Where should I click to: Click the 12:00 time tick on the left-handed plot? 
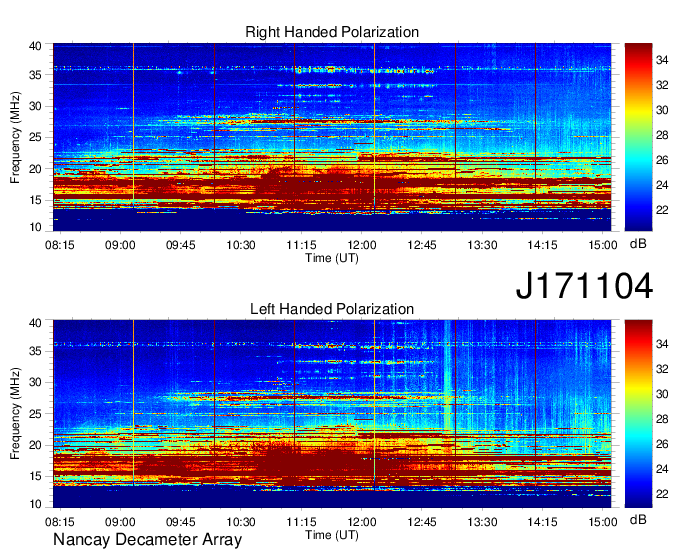pyautogui.click(x=361, y=522)
